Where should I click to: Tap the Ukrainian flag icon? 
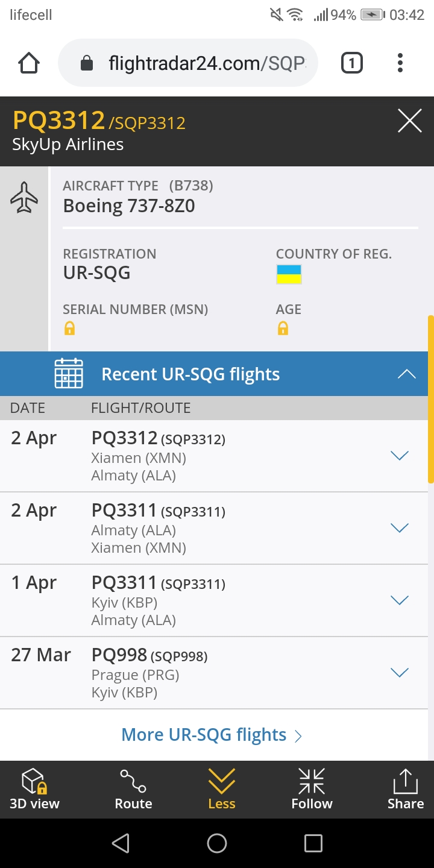point(289,274)
